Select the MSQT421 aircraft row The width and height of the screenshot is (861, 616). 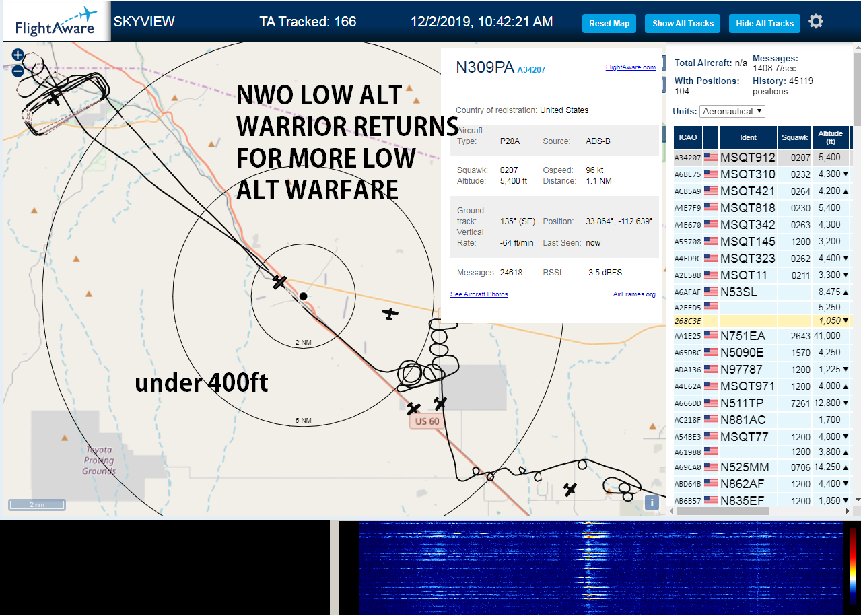point(762,191)
